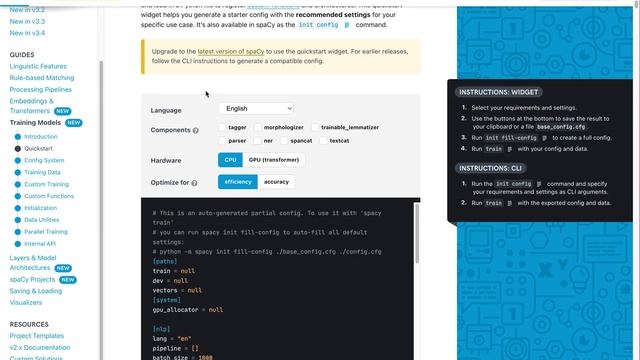Jump to Parallel Training subsection
The width and height of the screenshot is (640, 360).
click(x=46, y=232)
